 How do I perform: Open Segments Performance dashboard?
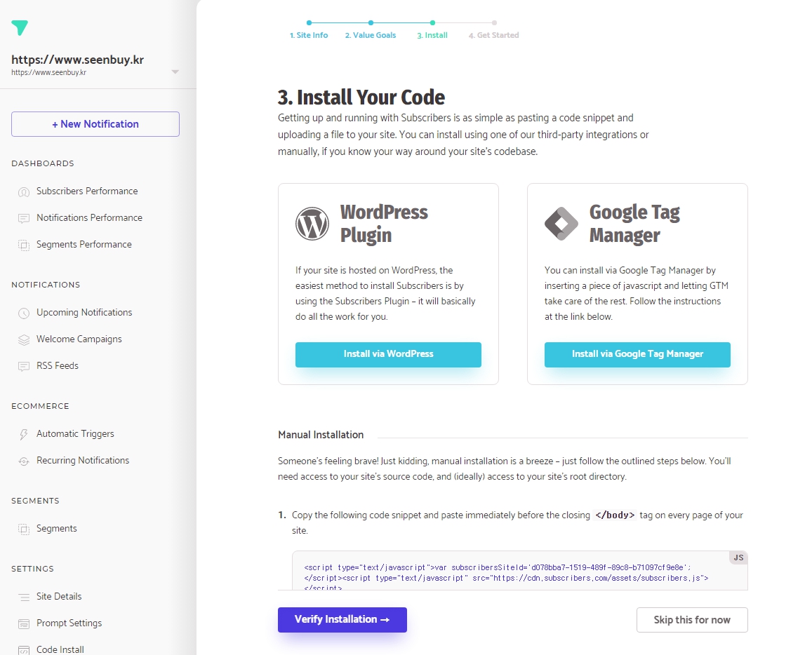tap(84, 244)
